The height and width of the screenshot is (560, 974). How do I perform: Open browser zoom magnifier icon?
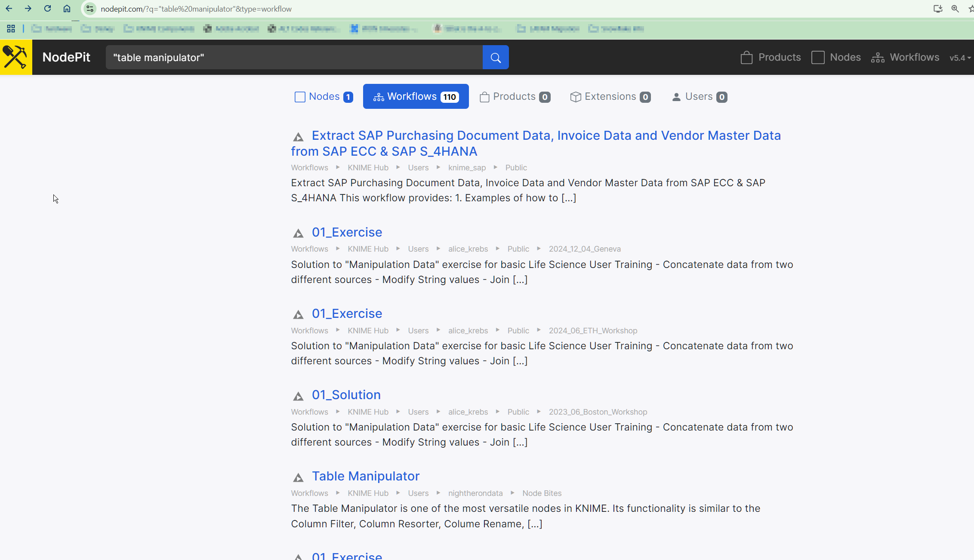tap(955, 9)
